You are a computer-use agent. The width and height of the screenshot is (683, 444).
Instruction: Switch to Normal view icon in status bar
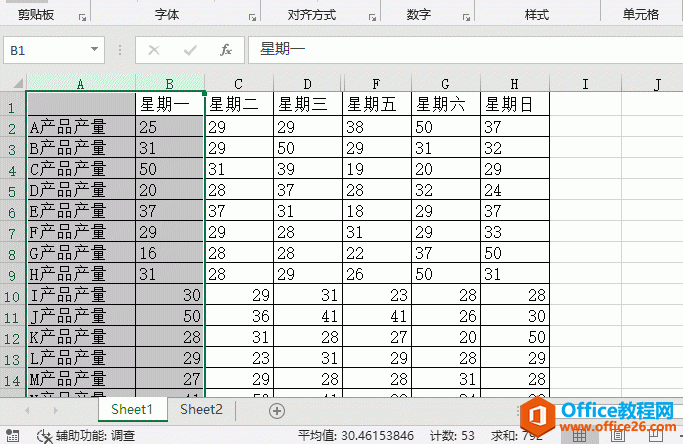click(x=579, y=435)
